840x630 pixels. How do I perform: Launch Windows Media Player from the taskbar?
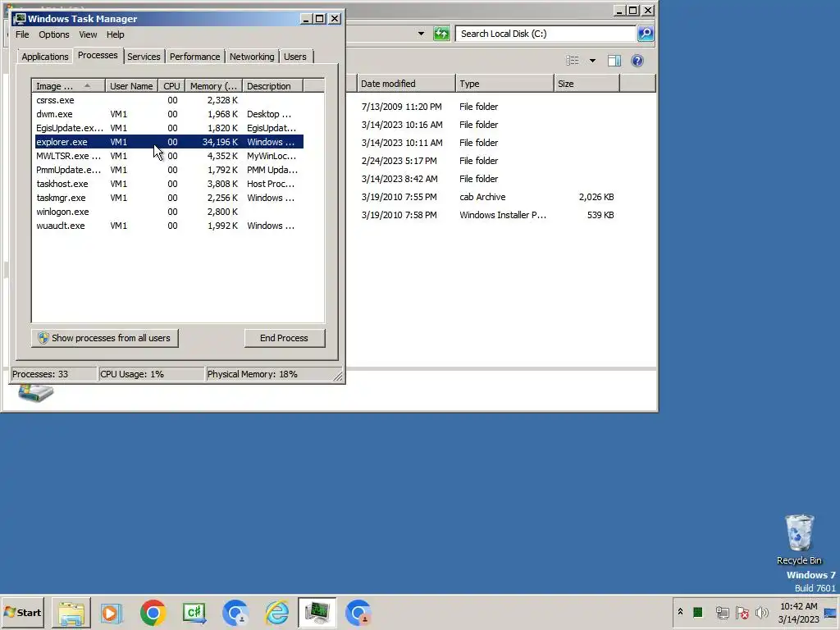[112, 613]
